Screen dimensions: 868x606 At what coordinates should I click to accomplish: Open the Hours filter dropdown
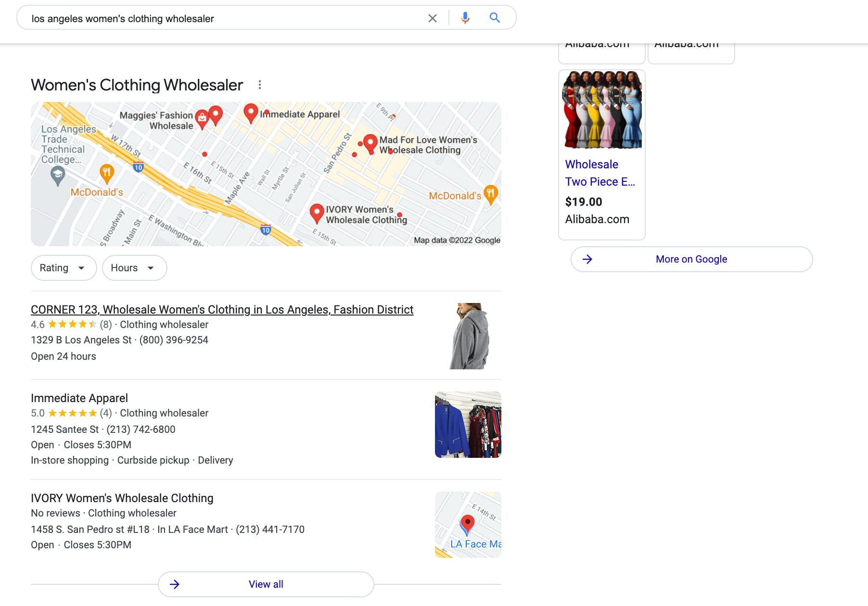click(x=134, y=267)
